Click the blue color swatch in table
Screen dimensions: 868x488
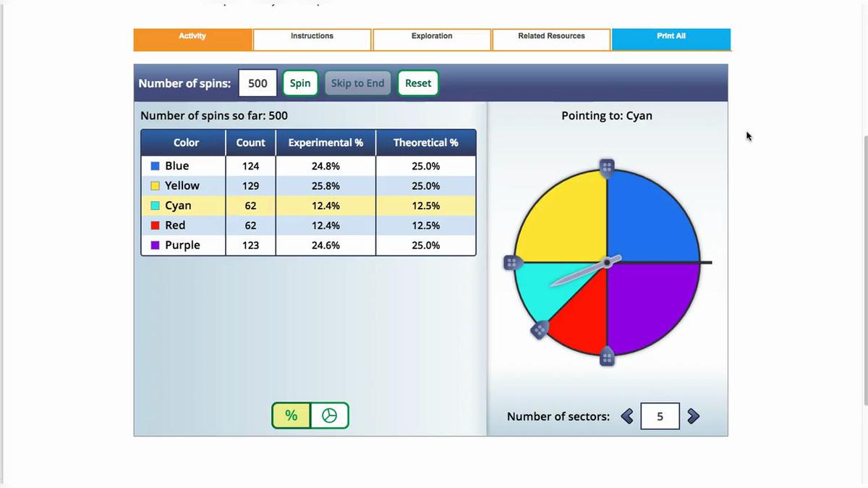[x=155, y=166]
